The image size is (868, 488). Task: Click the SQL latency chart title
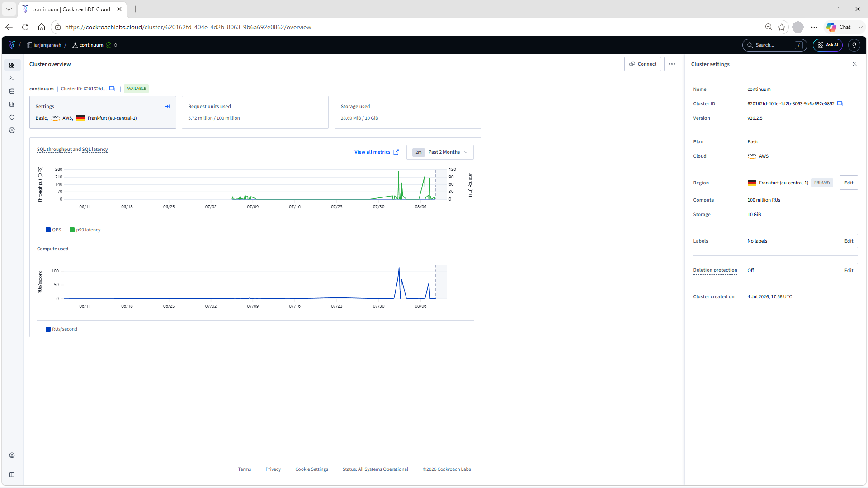(x=95, y=150)
